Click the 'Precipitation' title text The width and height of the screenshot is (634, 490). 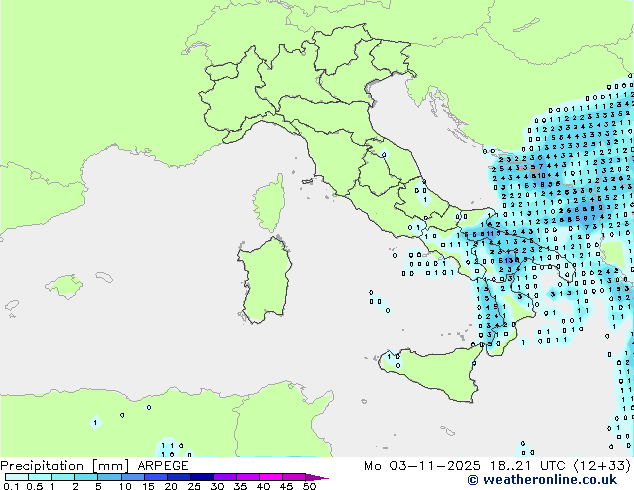point(42,466)
